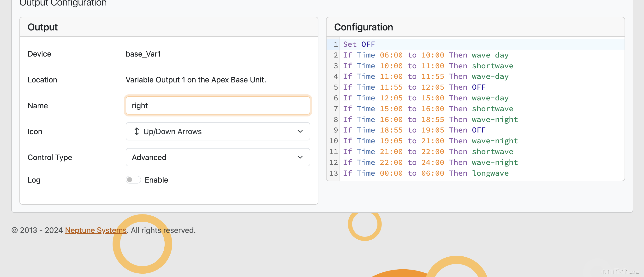Image resolution: width=644 pixels, height=277 pixels.
Task: Click the chevron arrow on Control Type dropdown
Action: tap(300, 157)
